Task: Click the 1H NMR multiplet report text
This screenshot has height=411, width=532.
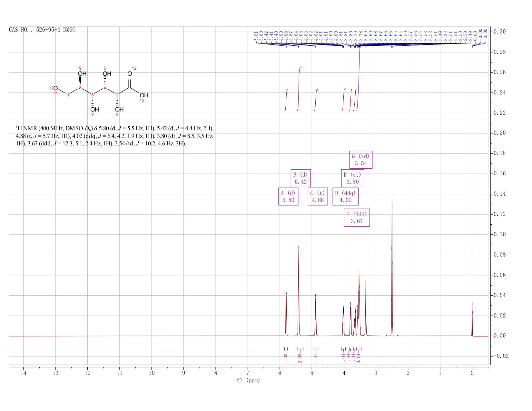Action: [114, 136]
